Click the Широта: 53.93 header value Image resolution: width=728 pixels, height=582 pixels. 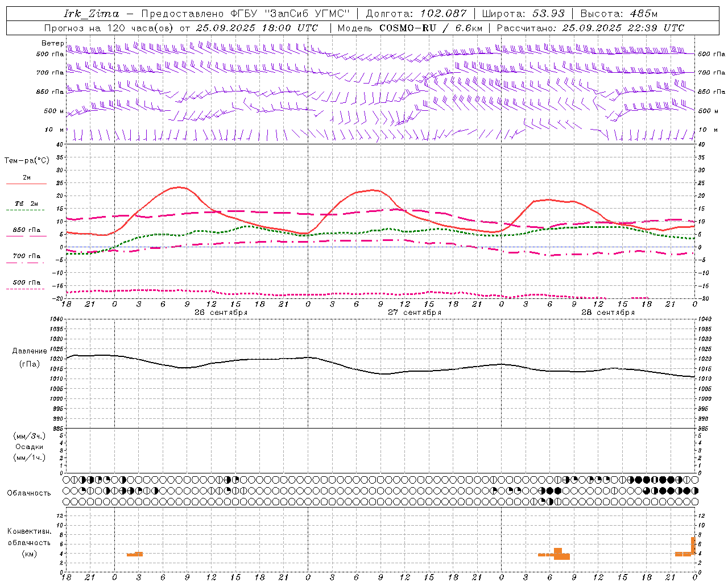point(523,14)
